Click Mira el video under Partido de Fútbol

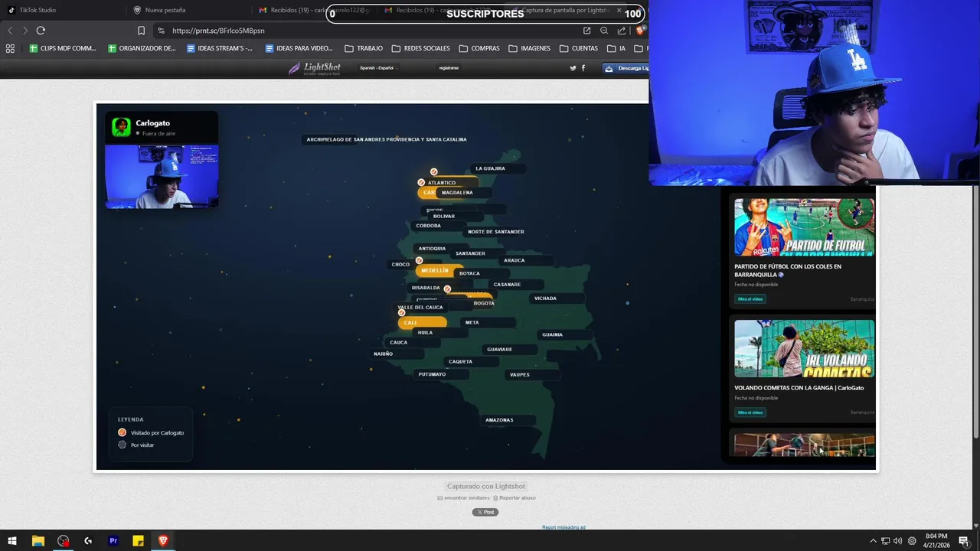click(750, 299)
